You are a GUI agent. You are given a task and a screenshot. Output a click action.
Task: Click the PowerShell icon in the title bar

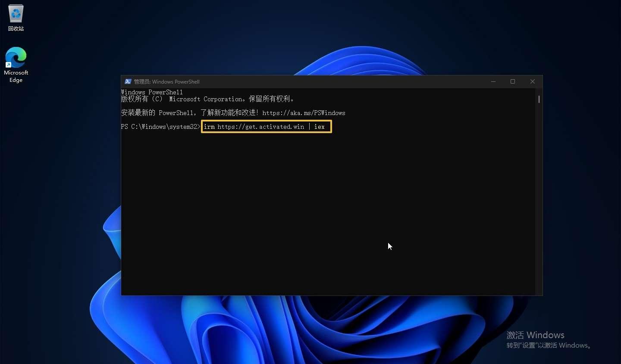[x=128, y=81]
